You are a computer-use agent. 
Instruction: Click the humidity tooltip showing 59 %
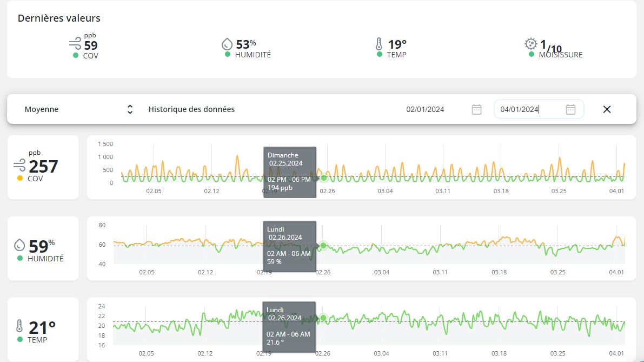(289, 247)
